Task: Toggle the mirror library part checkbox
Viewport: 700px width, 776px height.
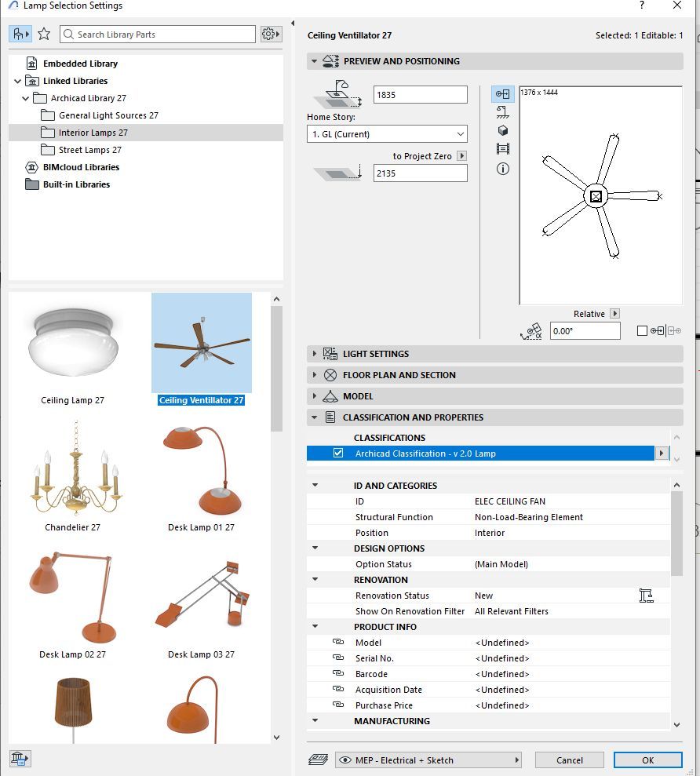Action: pyautogui.click(x=642, y=330)
